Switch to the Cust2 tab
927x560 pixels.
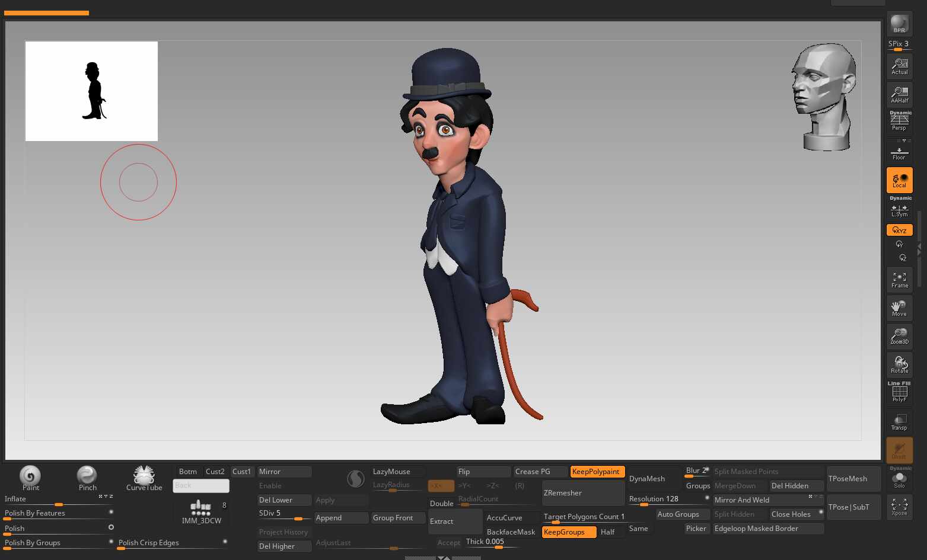pos(215,472)
